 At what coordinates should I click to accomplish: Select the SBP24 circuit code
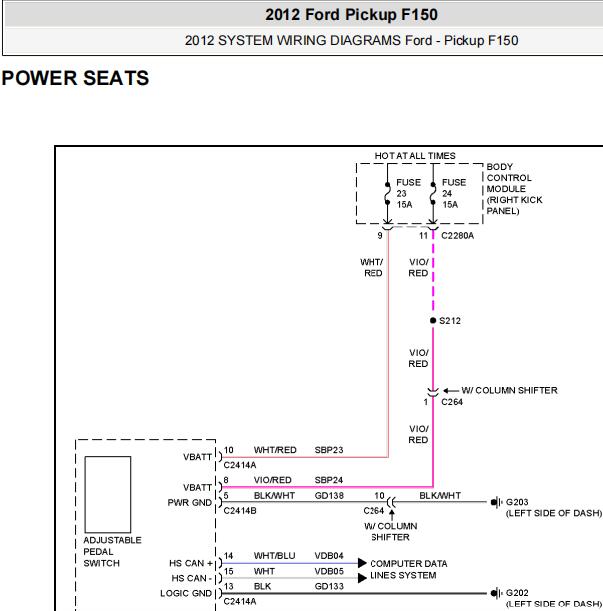tap(329, 480)
